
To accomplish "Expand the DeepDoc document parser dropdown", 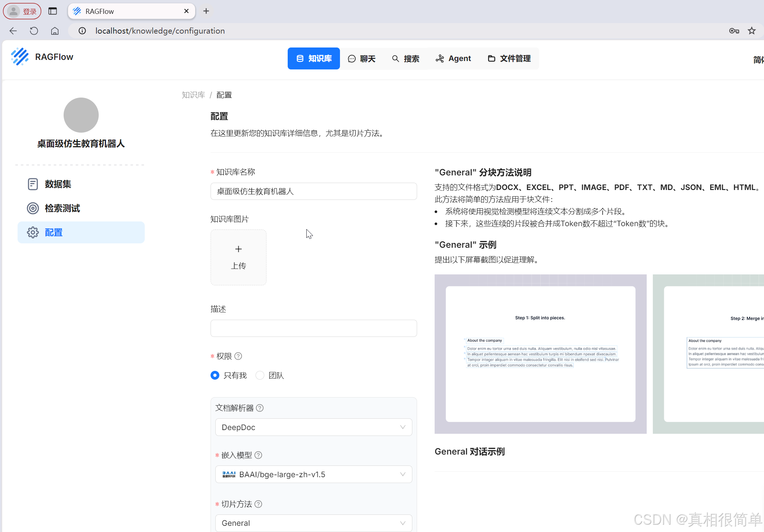I will (x=313, y=427).
